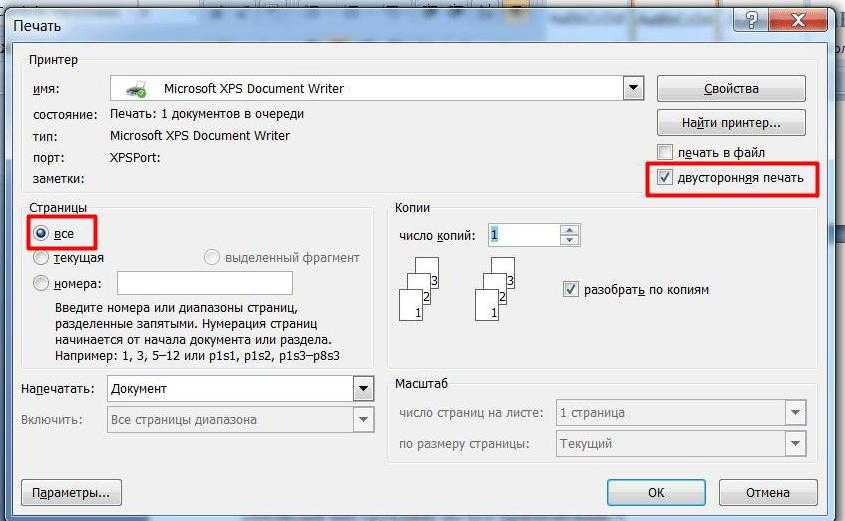Screen dimensions: 845x521
Task: Expand the 'Напечатать' Документ dropdown
Action: (362, 388)
